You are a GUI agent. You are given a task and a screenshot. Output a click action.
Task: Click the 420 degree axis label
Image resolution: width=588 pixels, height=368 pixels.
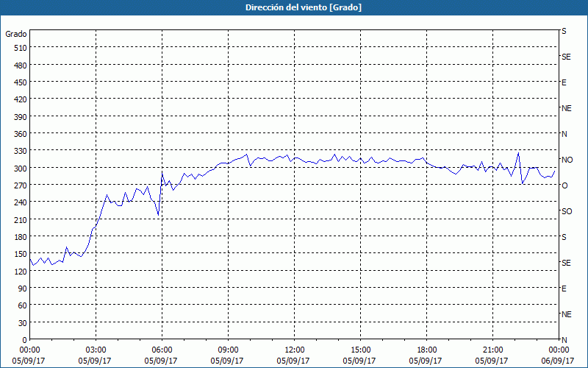click(x=21, y=99)
